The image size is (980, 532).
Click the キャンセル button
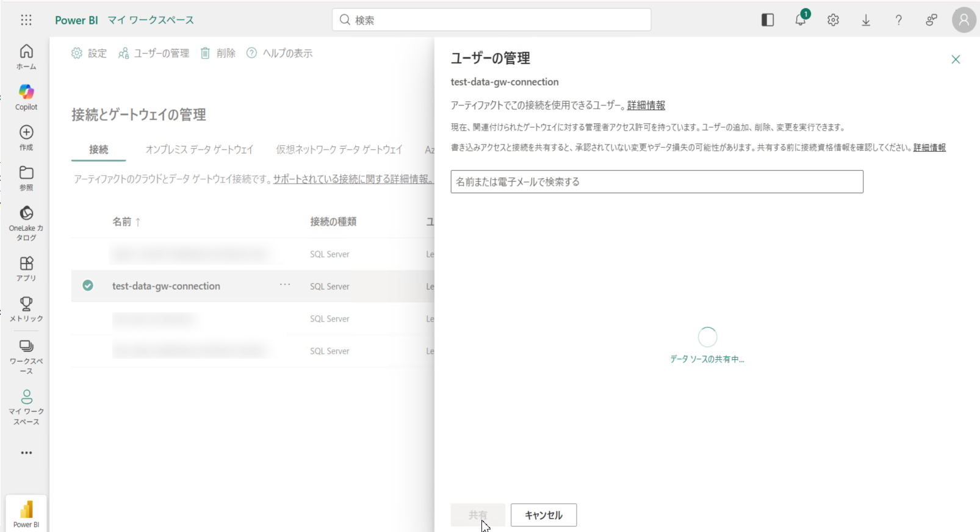tap(543, 515)
